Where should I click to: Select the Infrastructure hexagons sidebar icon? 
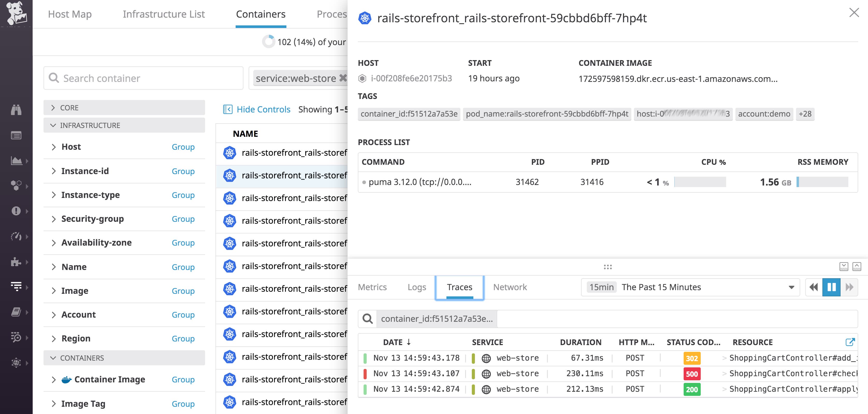point(16,185)
